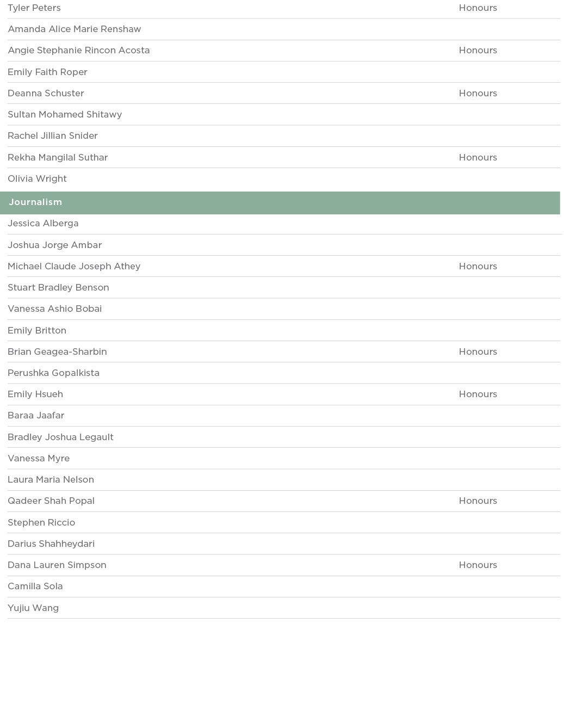Click the Honours label beside Deanna Schuster
The height and width of the screenshot is (728, 564).
(x=478, y=94)
